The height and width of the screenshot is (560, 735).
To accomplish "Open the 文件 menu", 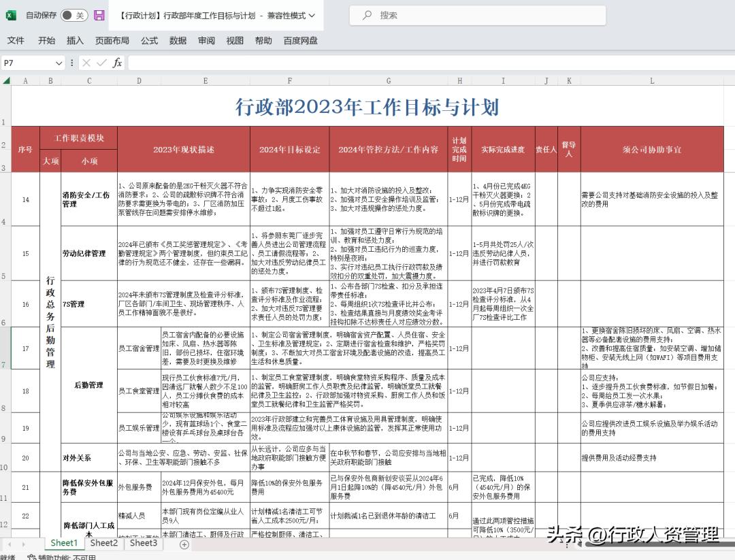I will (x=16, y=40).
